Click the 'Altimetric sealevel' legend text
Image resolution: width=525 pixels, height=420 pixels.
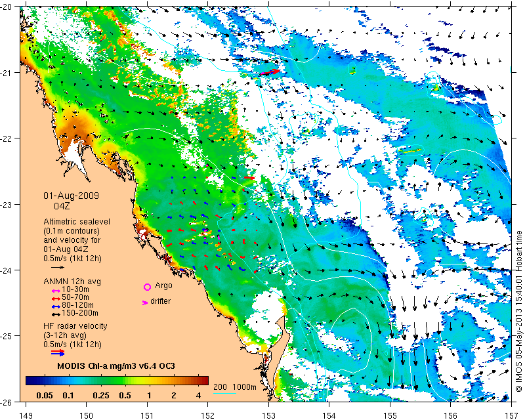click(77, 222)
